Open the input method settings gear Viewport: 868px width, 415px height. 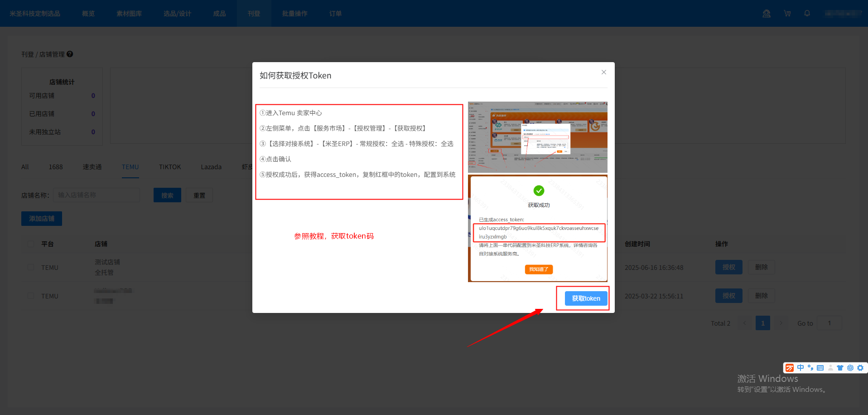pos(860,368)
